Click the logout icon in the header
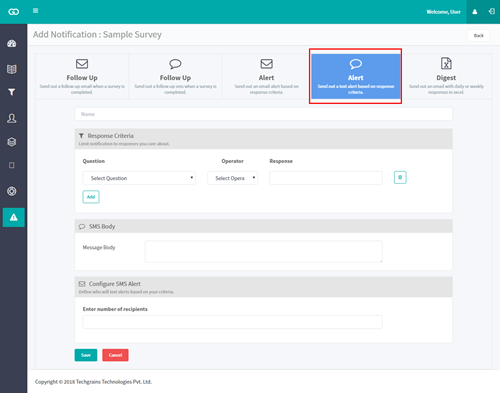This screenshot has height=393, width=500. [492, 12]
